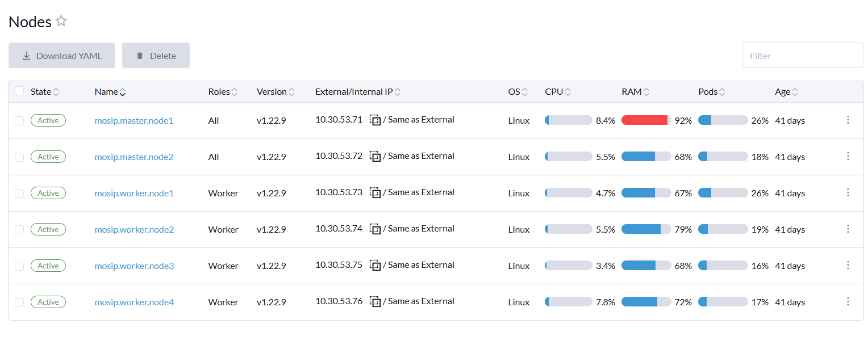This screenshot has height=349, width=868.
Task: Open three-dot menu for mosip.master.node2
Action: coord(848,156)
